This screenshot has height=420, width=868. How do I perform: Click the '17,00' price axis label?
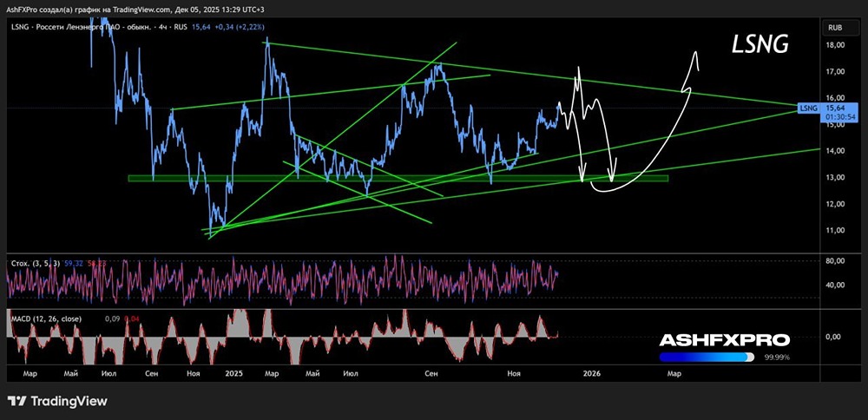click(835, 71)
